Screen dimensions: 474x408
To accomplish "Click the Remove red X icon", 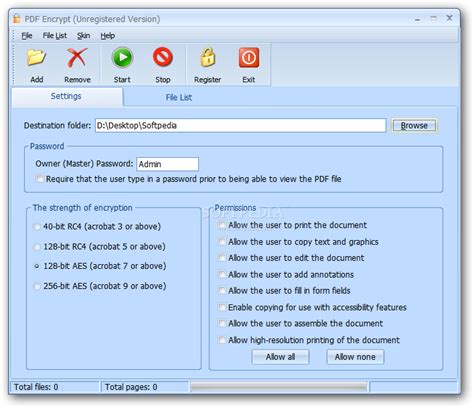I will [77, 57].
